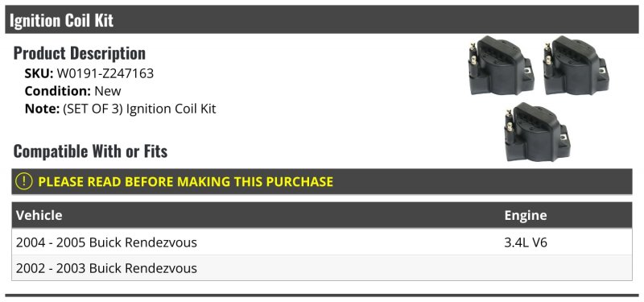Click the top-left ignition coil image

501,65
